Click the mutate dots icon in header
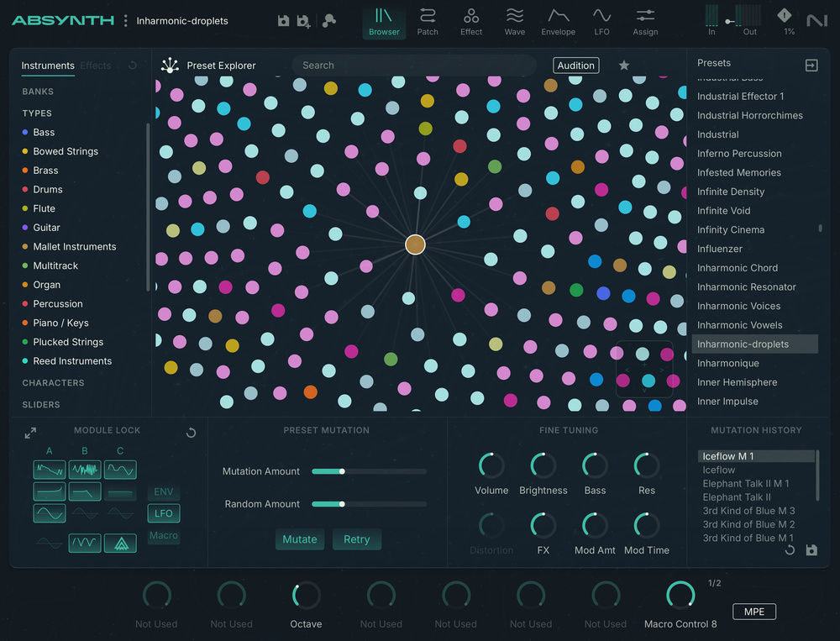The image size is (840, 641). point(329,21)
